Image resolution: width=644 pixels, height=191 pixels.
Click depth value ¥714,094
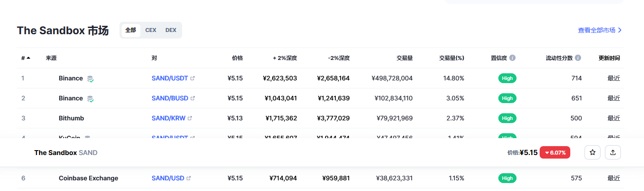click(x=283, y=178)
